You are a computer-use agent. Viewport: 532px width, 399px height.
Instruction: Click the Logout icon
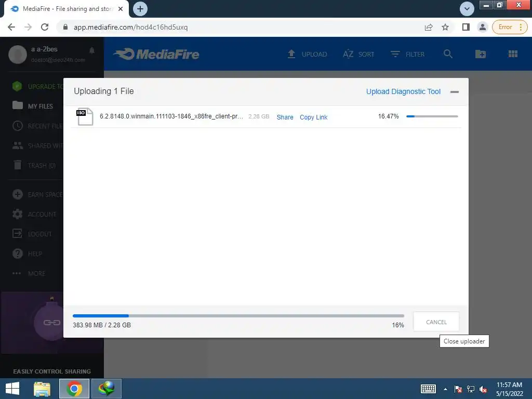17,233
